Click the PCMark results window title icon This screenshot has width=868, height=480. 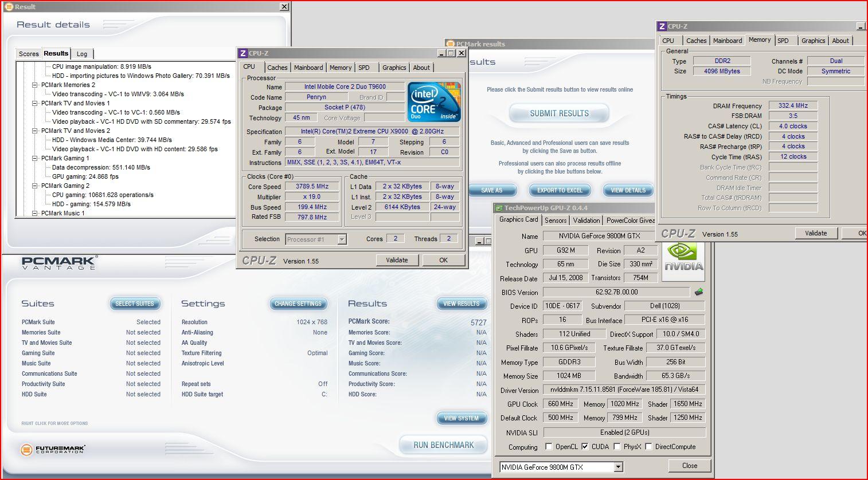click(450, 44)
